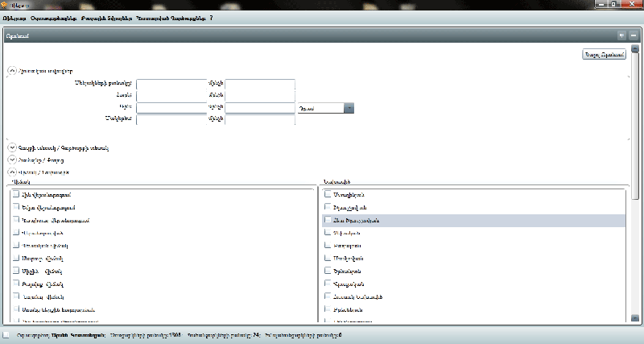Check the ninth district list checkbox
The height and width of the screenshot is (344, 644).
pos(328,296)
